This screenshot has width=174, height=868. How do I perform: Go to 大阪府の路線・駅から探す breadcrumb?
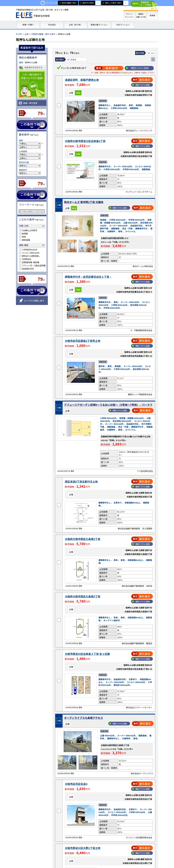click(x=43, y=34)
